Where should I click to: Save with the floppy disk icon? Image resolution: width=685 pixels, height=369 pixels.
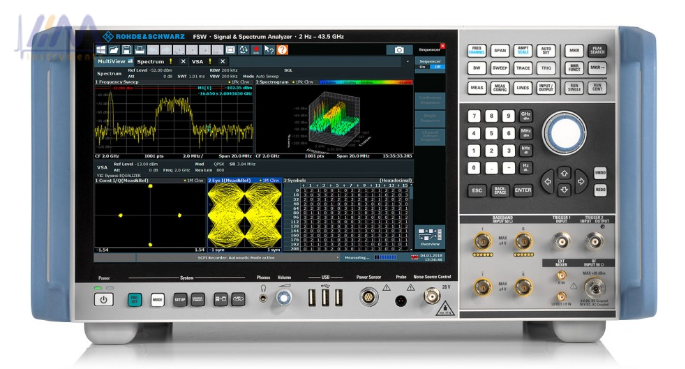pyautogui.click(x=127, y=50)
